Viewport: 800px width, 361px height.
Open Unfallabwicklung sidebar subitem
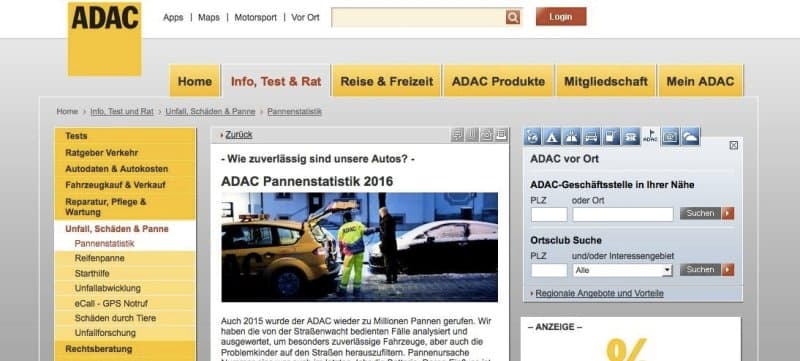click(x=125, y=288)
